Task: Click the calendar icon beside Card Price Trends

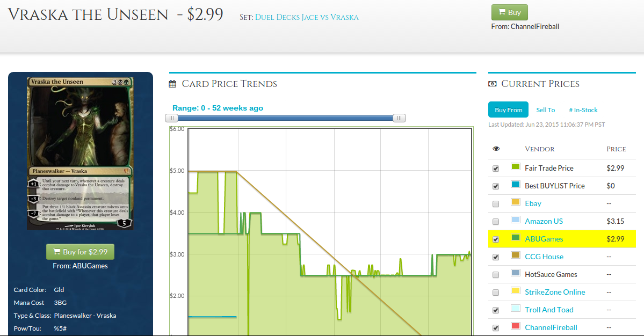Action: coord(172,84)
